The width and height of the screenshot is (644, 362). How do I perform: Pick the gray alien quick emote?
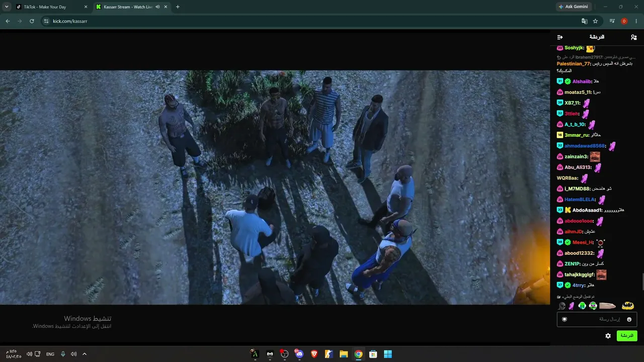click(x=562, y=306)
